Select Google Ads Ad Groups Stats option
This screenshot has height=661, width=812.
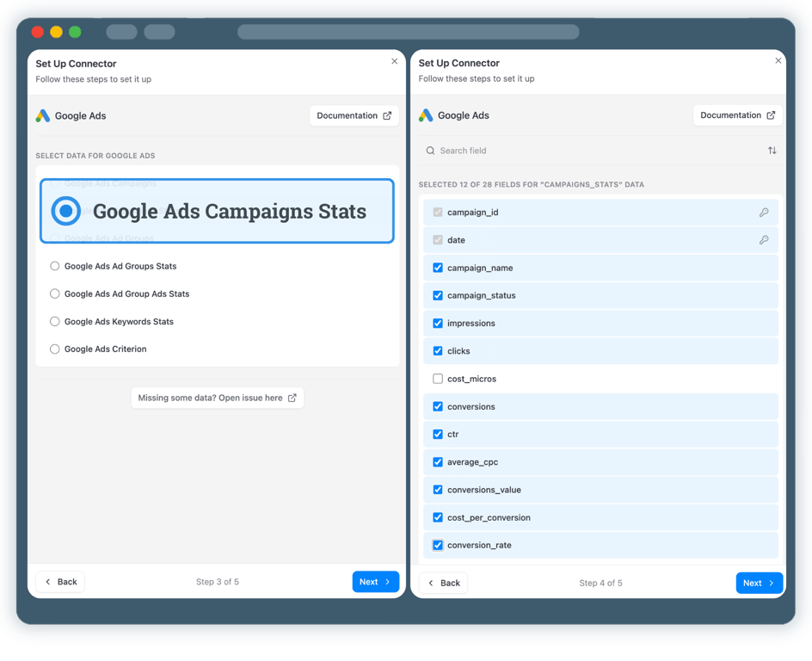(x=54, y=266)
